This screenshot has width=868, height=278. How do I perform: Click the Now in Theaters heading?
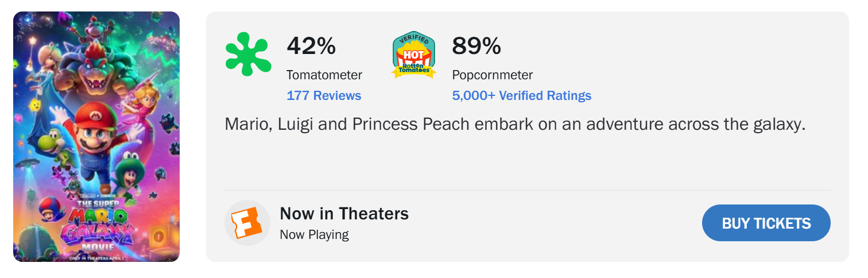(344, 214)
